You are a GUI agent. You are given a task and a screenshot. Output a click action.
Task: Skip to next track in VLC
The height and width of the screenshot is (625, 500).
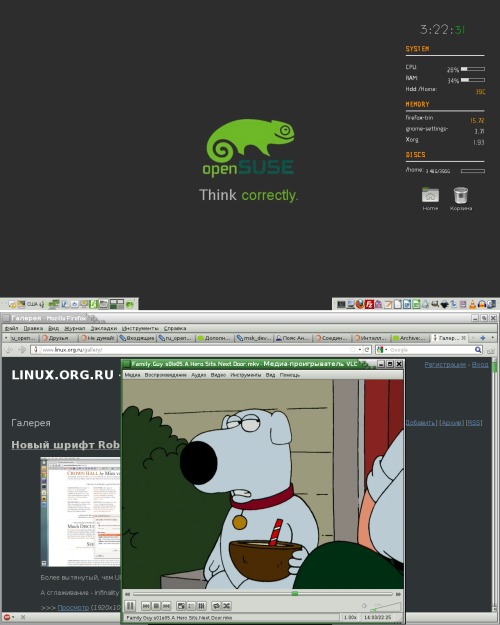[166, 606]
